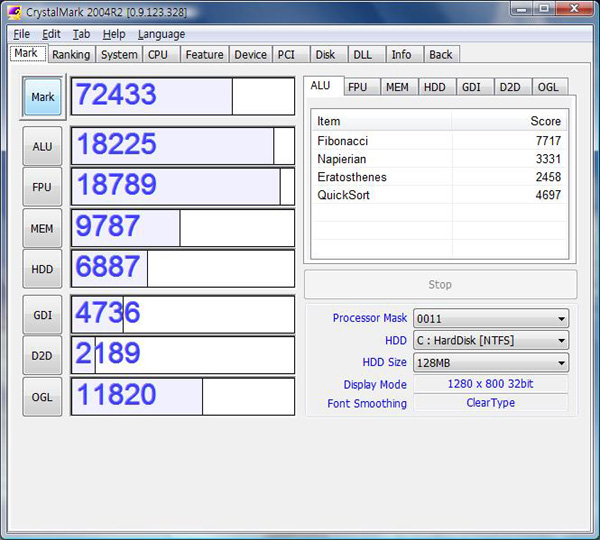The image size is (600, 540).
Task: Click the OGL score 11820 bar
Action: tap(183, 396)
